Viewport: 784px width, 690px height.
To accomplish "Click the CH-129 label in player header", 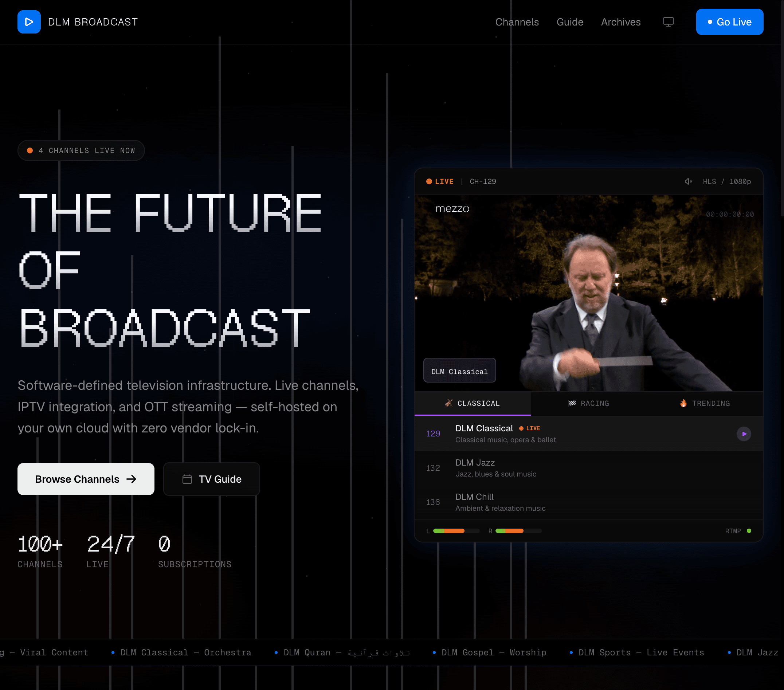I will [x=482, y=181].
